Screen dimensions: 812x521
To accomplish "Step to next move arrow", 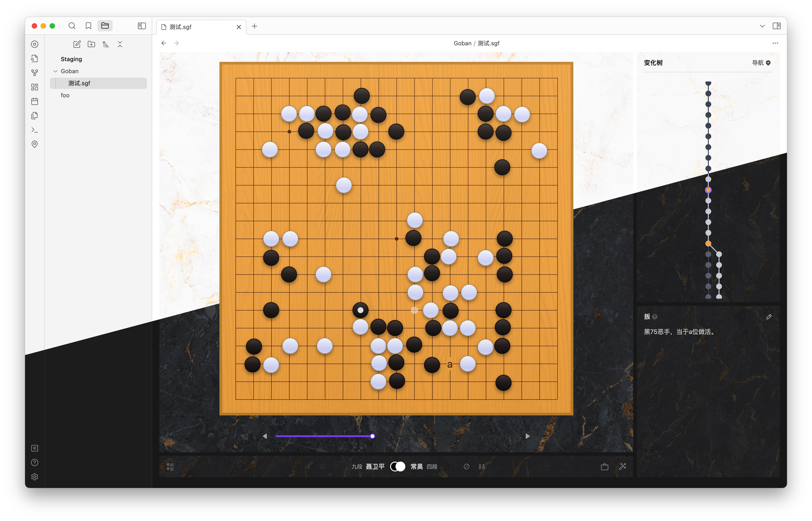I will [527, 436].
